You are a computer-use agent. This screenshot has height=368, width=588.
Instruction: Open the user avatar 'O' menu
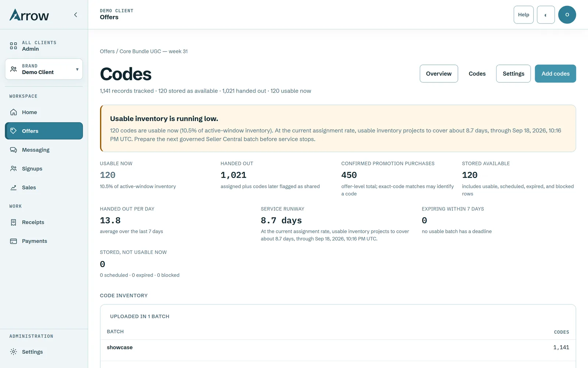point(567,15)
